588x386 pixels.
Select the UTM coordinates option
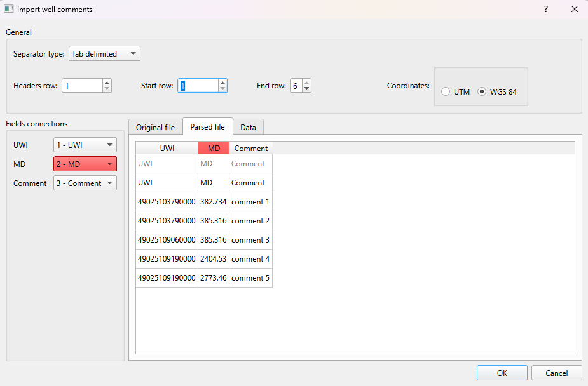pyautogui.click(x=446, y=91)
